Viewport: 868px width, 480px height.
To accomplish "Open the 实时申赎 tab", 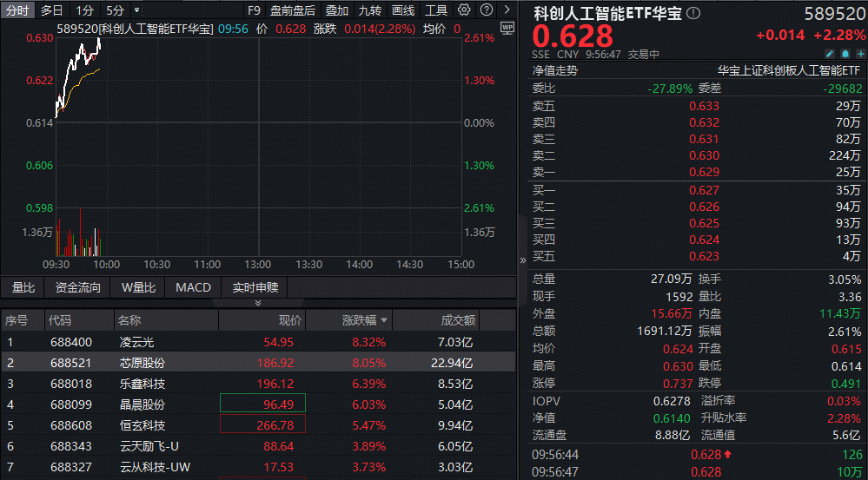I will [x=255, y=287].
